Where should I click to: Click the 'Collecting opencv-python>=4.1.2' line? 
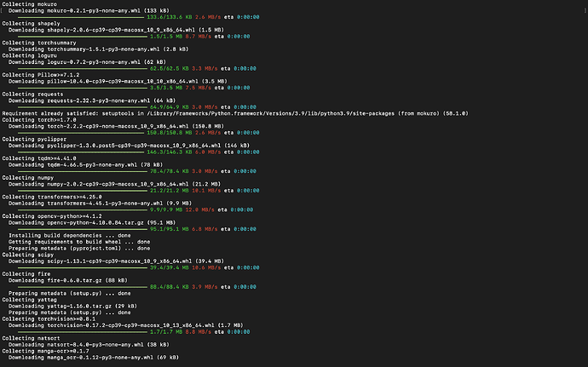point(52,216)
